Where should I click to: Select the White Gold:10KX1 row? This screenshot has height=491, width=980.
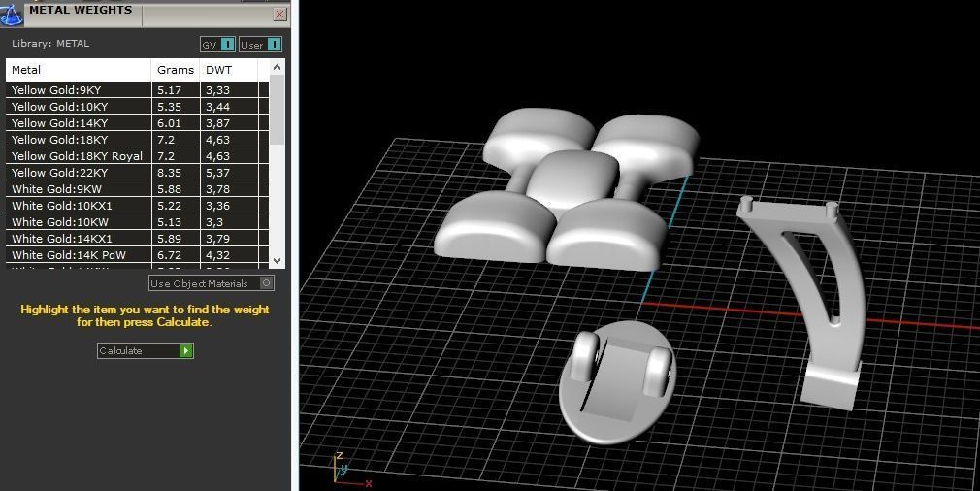pyautogui.click(x=138, y=206)
